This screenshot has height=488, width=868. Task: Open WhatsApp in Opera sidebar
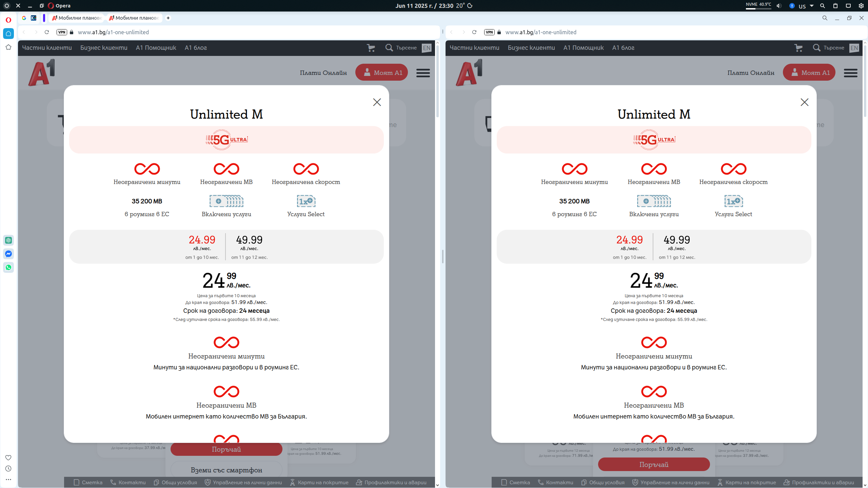(8, 267)
